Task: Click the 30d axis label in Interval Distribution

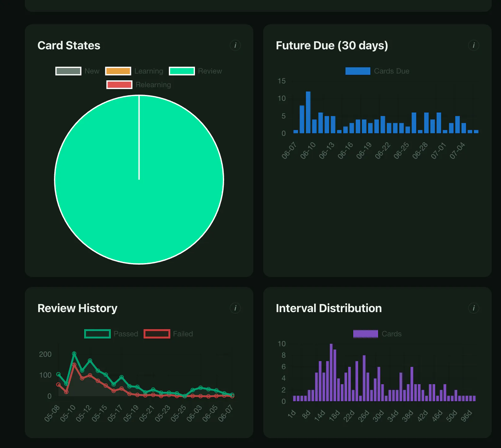Action: [378, 416]
